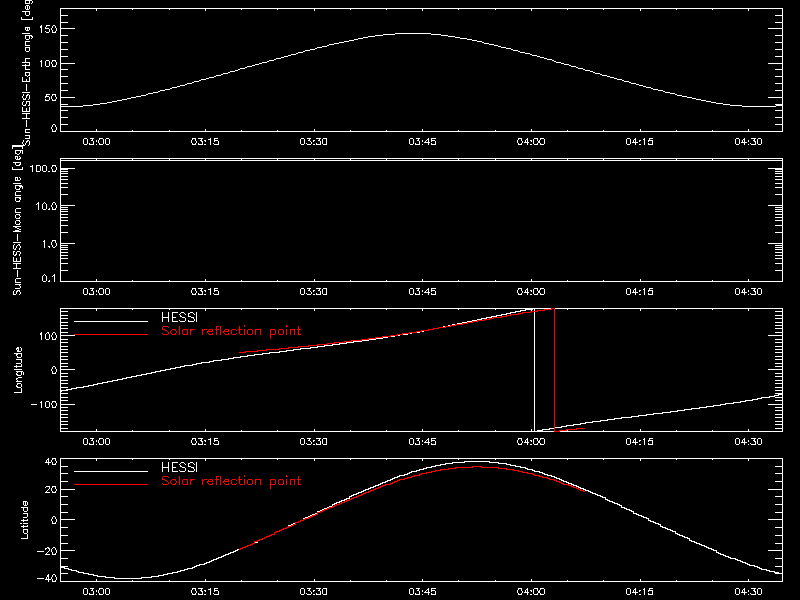Click the red vertical wrap line in Longitude plot
The height and width of the screenshot is (600, 800).
pos(555,370)
